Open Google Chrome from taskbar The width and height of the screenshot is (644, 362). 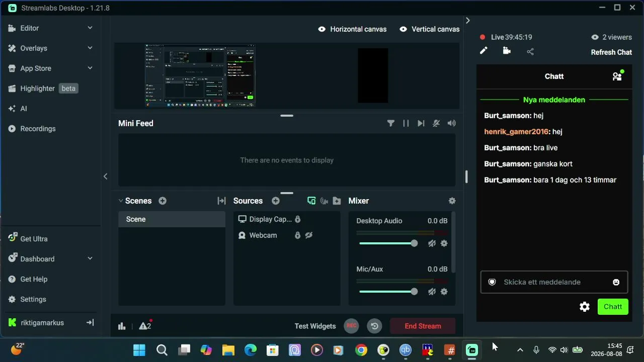(x=361, y=350)
